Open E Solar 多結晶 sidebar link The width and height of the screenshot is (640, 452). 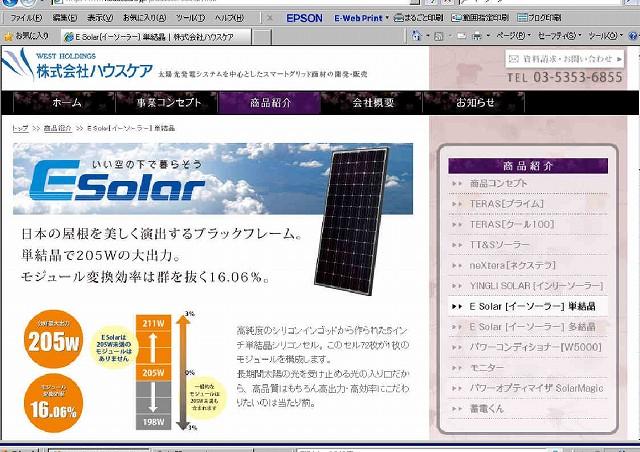[532, 327]
